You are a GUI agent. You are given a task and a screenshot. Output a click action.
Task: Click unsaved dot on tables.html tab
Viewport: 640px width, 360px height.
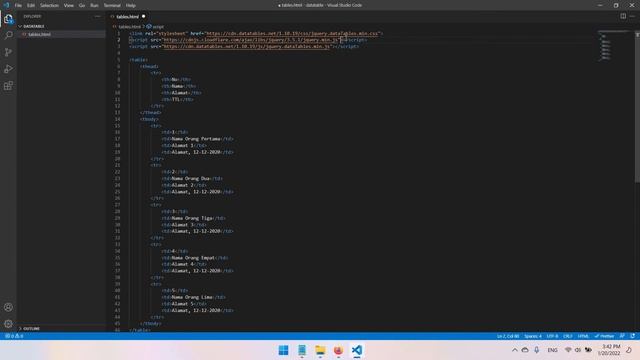pos(144,16)
